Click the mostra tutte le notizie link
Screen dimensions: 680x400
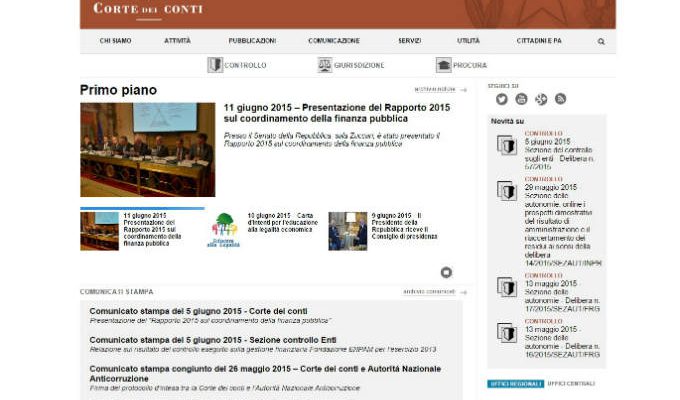click(x=435, y=89)
